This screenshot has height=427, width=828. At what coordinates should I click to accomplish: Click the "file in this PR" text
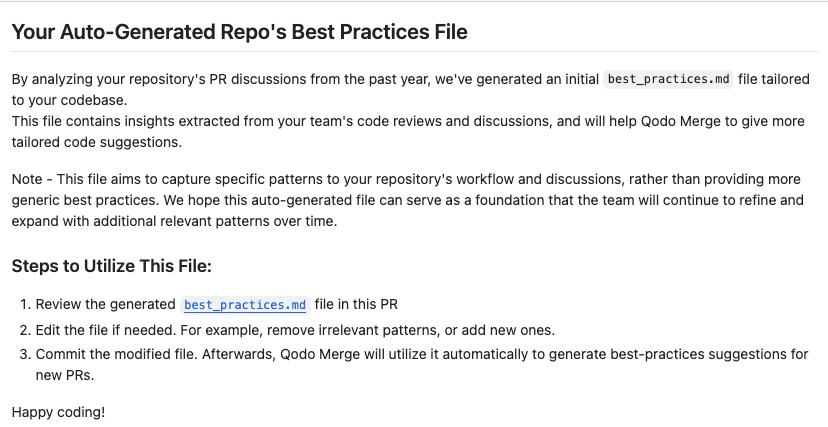click(356, 305)
